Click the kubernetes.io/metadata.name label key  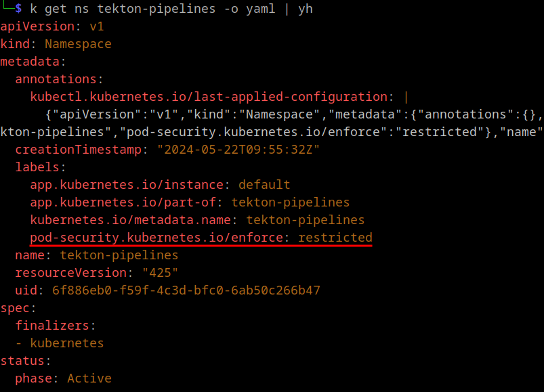[131, 220]
